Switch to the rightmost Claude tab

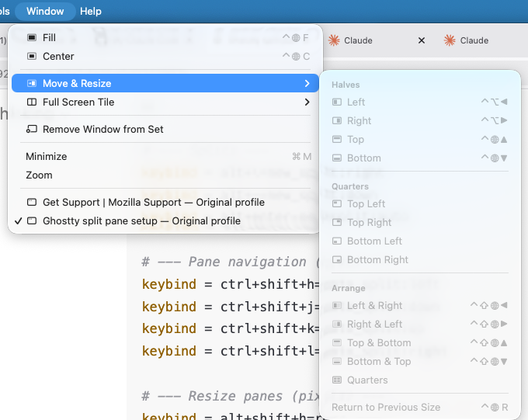click(474, 40)
